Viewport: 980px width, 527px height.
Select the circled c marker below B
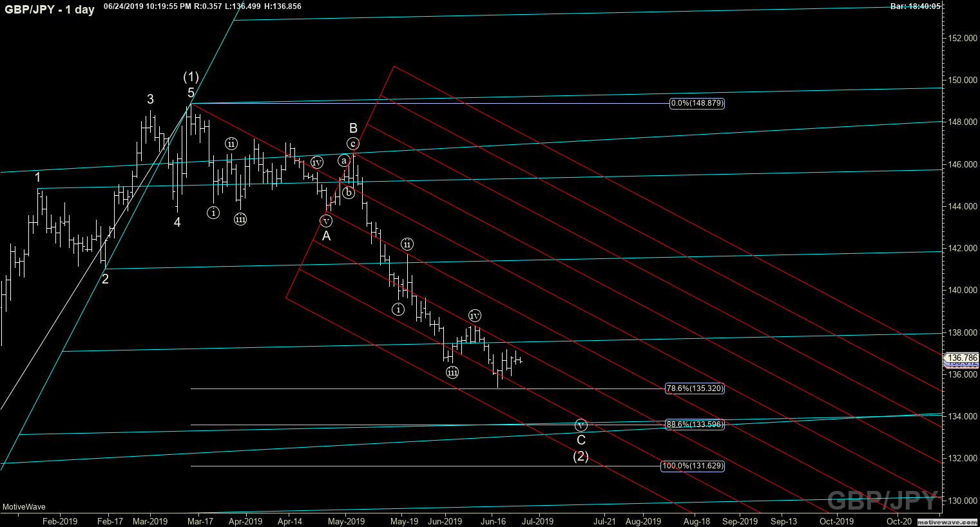(x=352, y=143)
